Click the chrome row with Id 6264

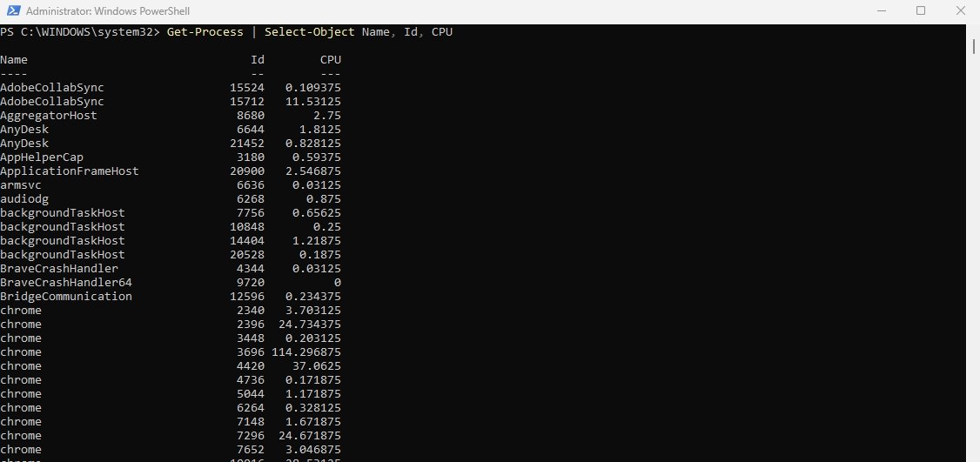[x=171, y=407]
